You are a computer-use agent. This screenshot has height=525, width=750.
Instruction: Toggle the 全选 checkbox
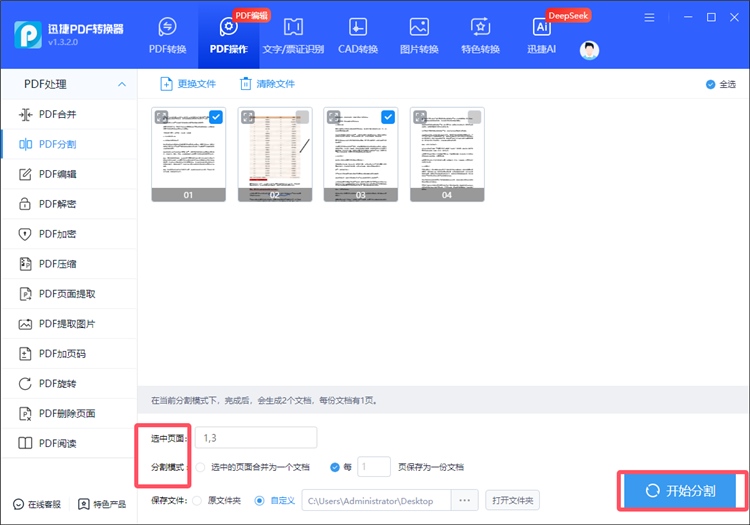pos(711,84)
